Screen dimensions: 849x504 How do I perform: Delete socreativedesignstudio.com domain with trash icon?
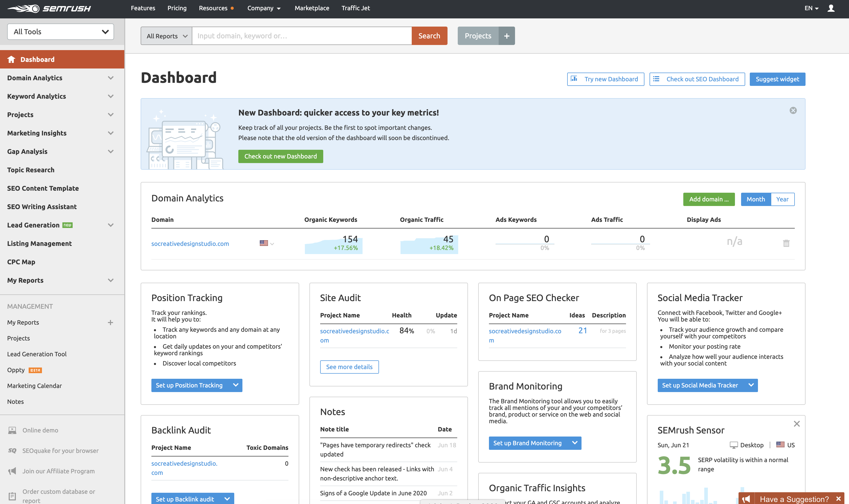coord(786,243)
